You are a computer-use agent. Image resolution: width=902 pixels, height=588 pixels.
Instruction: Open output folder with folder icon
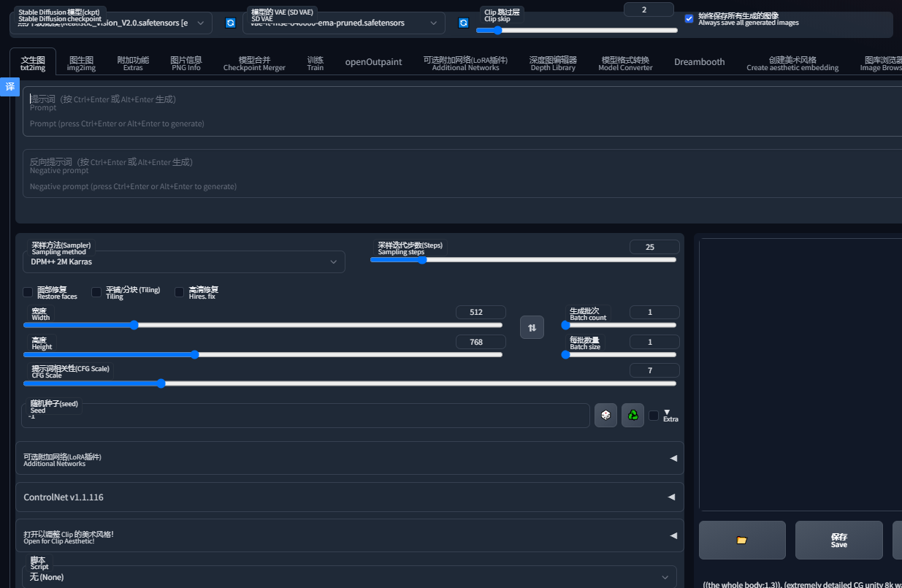pos(742,540)
